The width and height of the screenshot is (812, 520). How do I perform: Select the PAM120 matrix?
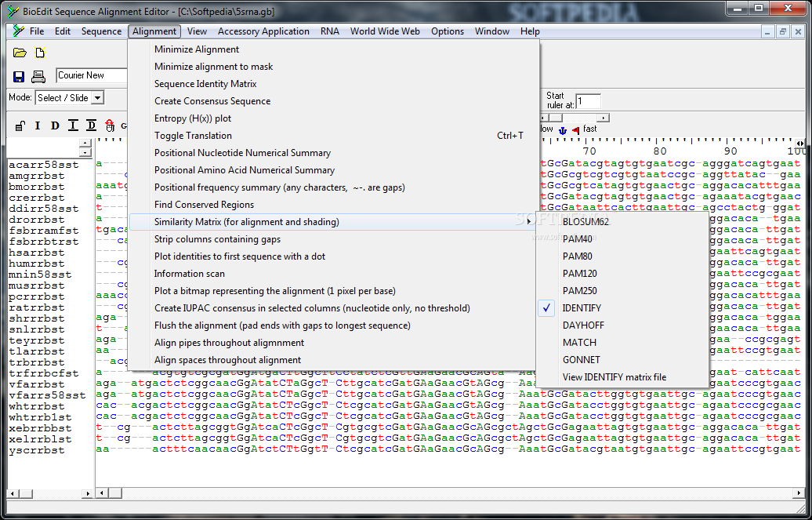[622, 273]
